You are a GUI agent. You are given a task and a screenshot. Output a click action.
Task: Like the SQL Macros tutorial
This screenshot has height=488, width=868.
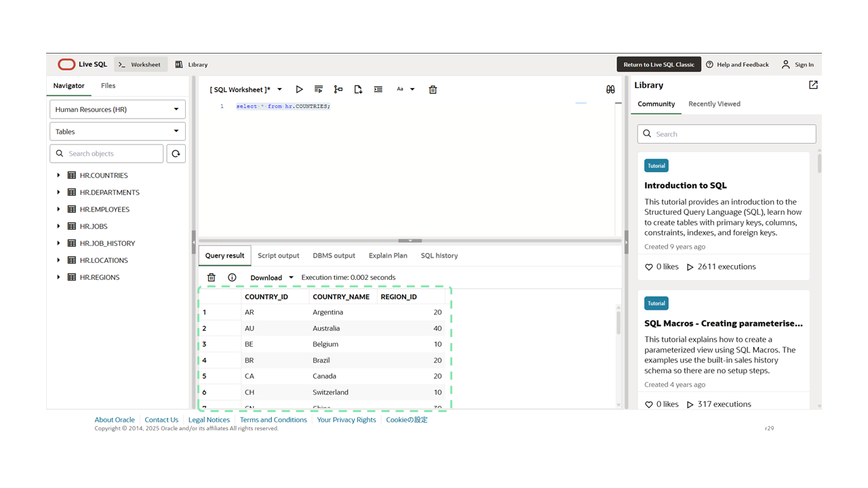click(x=649, y=405)
